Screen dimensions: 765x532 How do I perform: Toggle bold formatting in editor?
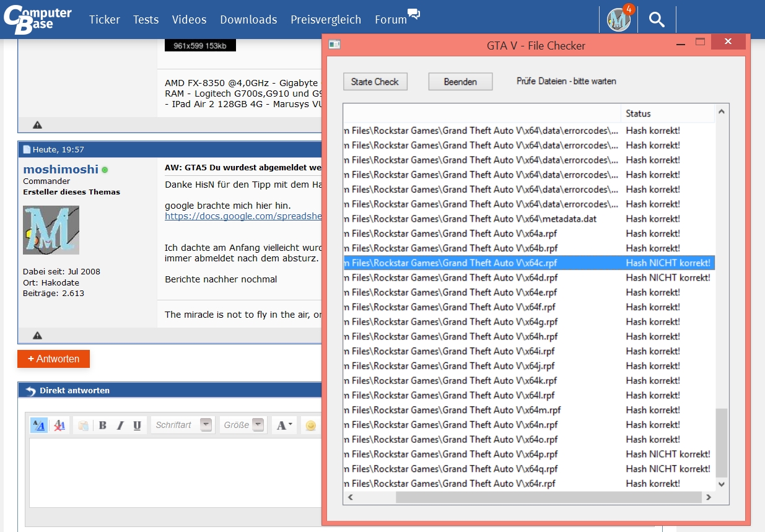(x=103, y=425)
